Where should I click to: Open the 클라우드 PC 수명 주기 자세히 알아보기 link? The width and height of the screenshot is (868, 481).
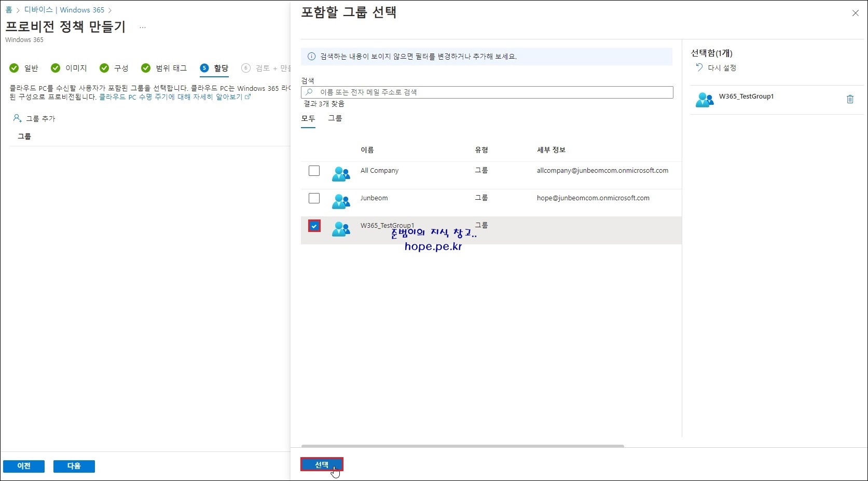point(175,97)
